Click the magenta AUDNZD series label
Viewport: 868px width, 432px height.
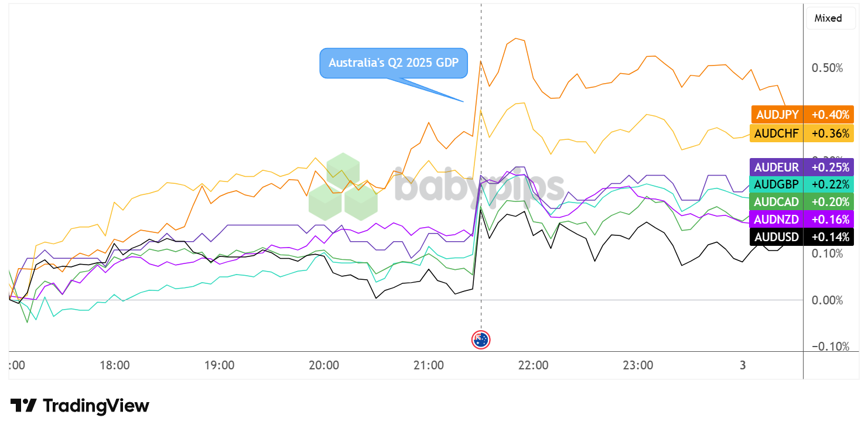(x=777, y=220)
